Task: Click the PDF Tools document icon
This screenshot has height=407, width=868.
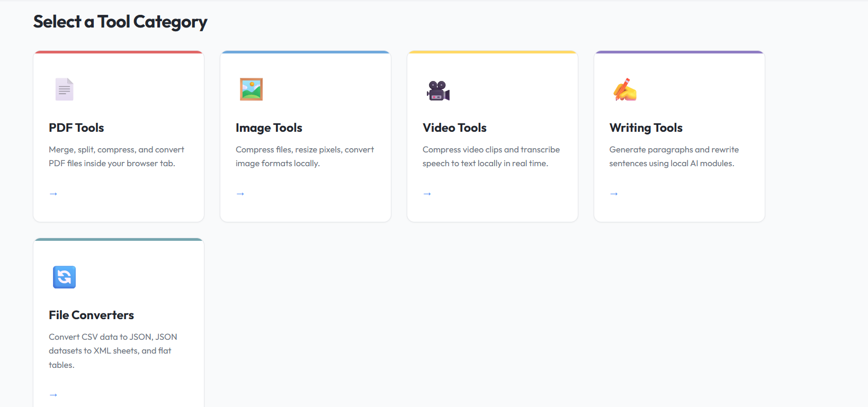Action: tap(65, 89)
